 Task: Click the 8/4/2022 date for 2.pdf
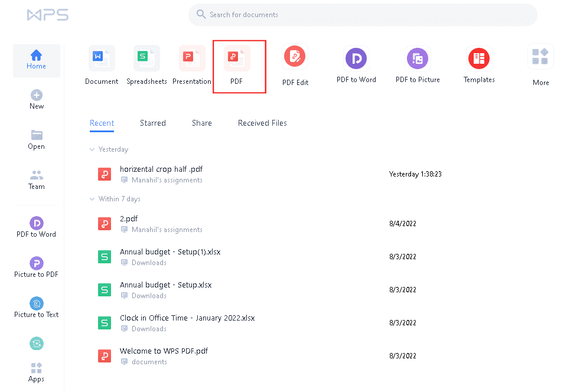pos(403,224)
